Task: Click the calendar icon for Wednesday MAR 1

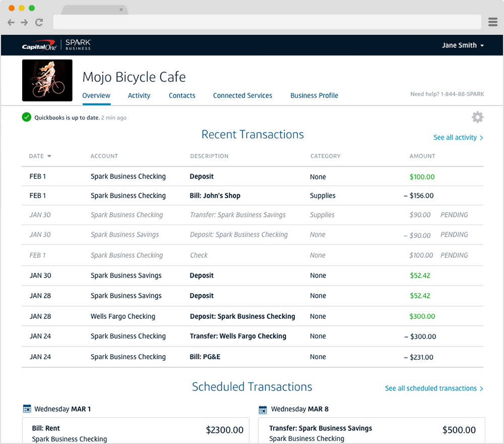Action: 27,409
